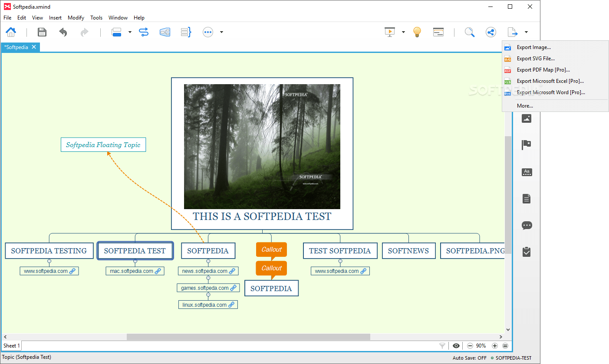Save the mind map
The image size is (609, 364).
click(x=42, y=32)
